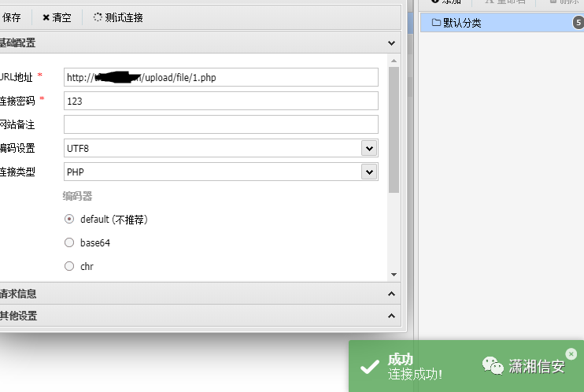Click the 测试连接 spinner icon
Viewport: 584px width, 392px height.
[x=98, y=17]
